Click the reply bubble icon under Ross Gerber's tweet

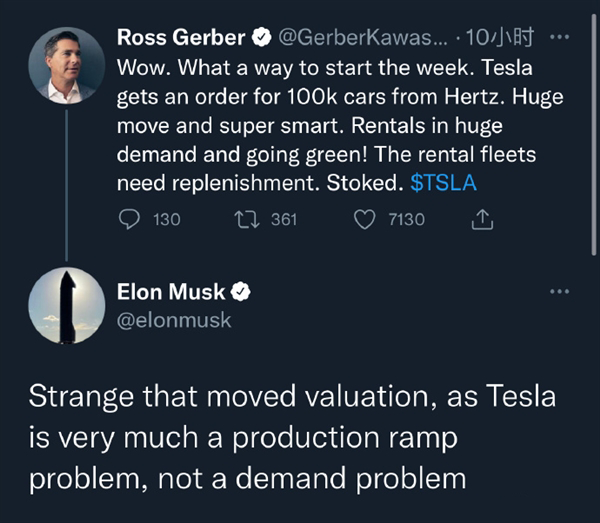point(129,219)
